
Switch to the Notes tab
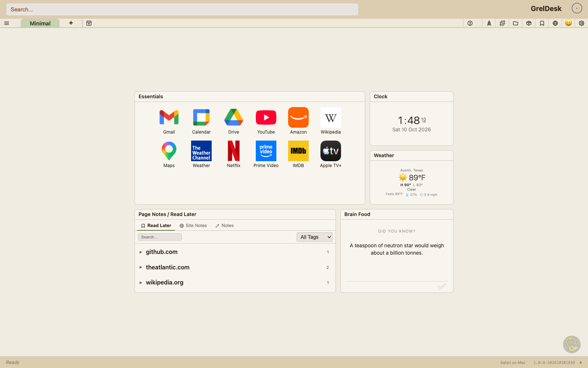(x=225, y=226)
